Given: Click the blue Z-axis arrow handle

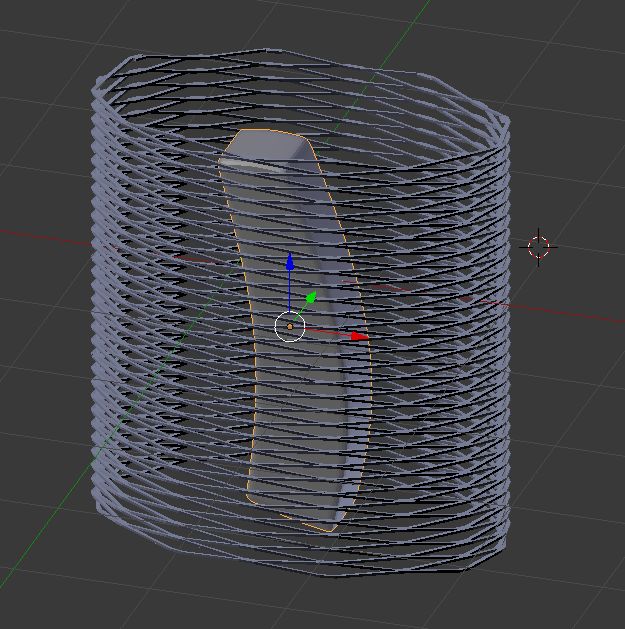Looking at the screenshot, I should coord(290,262).
